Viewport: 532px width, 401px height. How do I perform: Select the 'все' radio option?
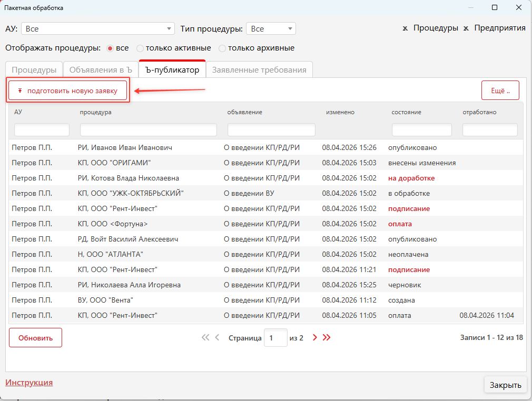(110, 48)
